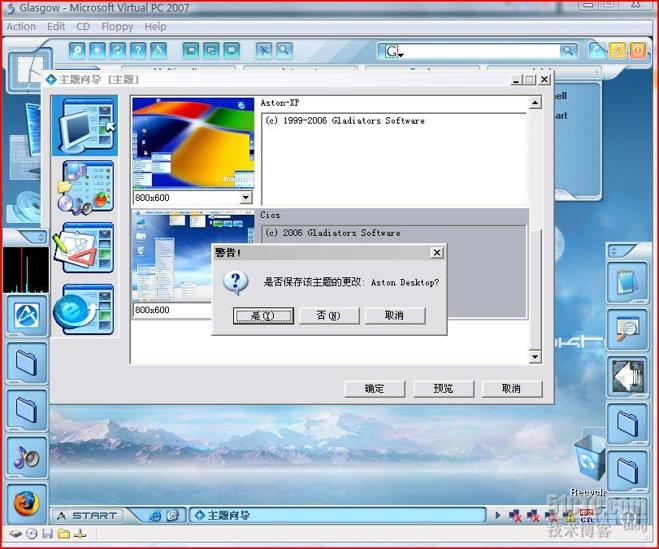Click the 确定 button in the theme wizard

(x=374, y=388)
